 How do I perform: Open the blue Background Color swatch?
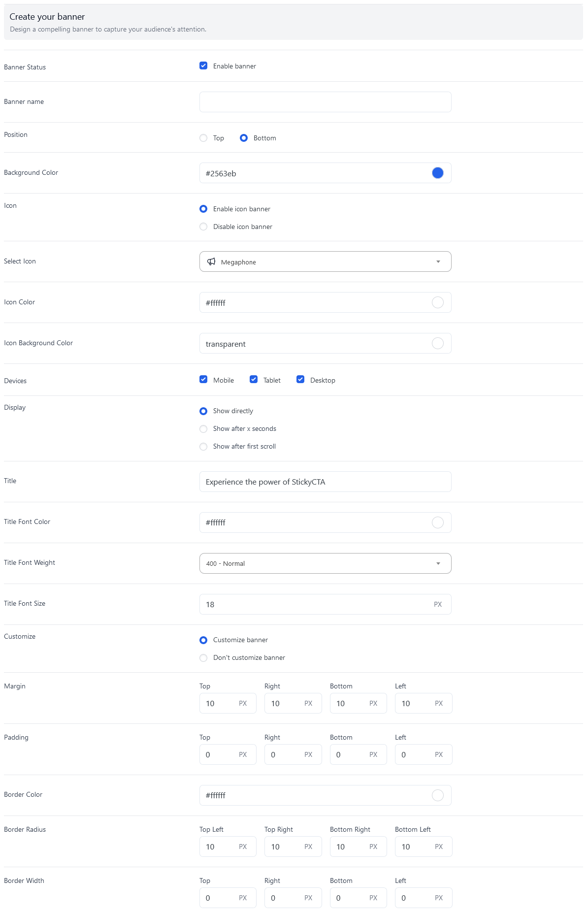(438, 173)
